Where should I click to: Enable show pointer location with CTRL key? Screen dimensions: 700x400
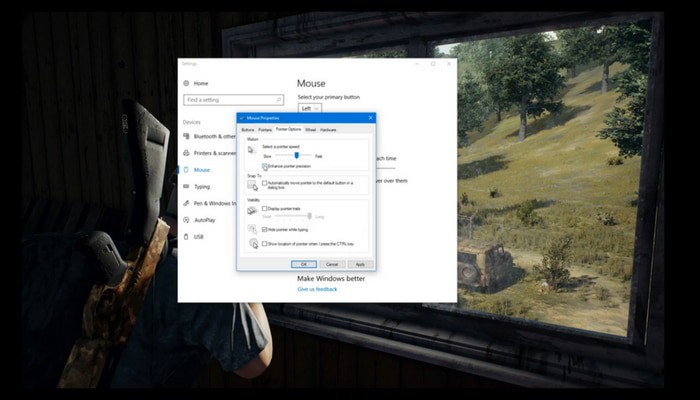click(265, 244)
